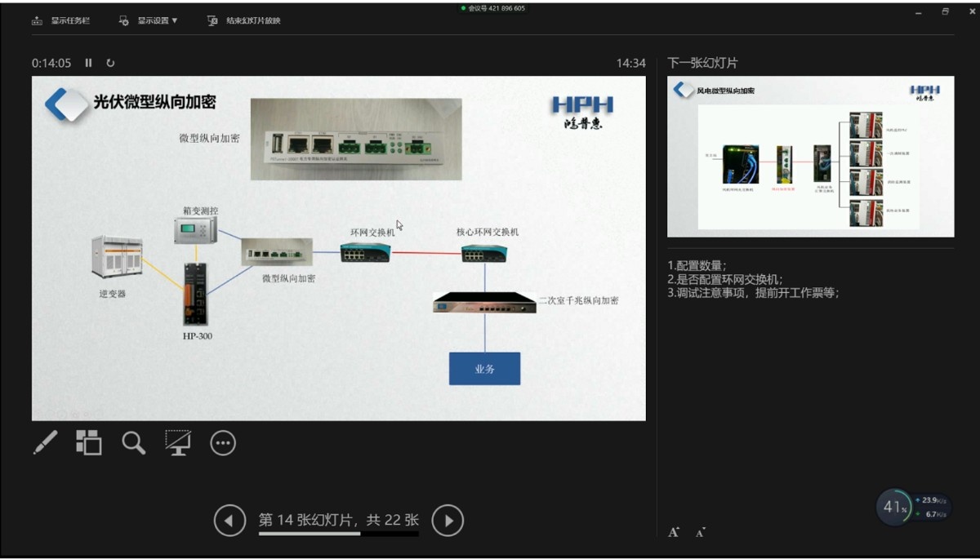This screenshot has height=559, width=980.
Task: Select the pen and laser pointer tool
Action: pos(45,442)
